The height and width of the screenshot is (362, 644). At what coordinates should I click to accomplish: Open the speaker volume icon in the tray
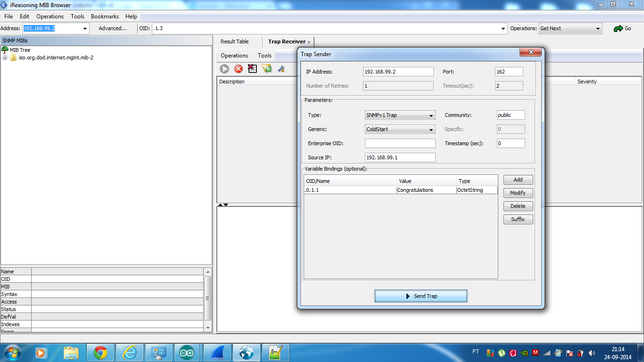[591, 352]
